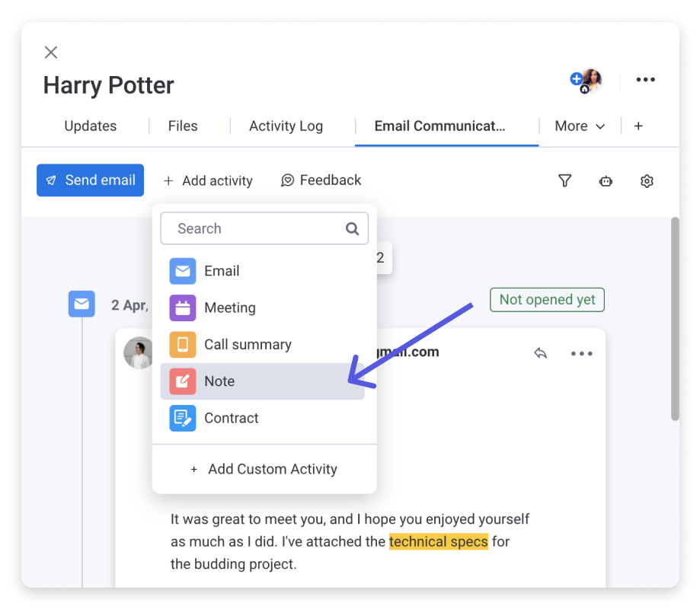Screen dimensions: 700x609
Task: Open the automations robot icon
Action: [606, 181]
